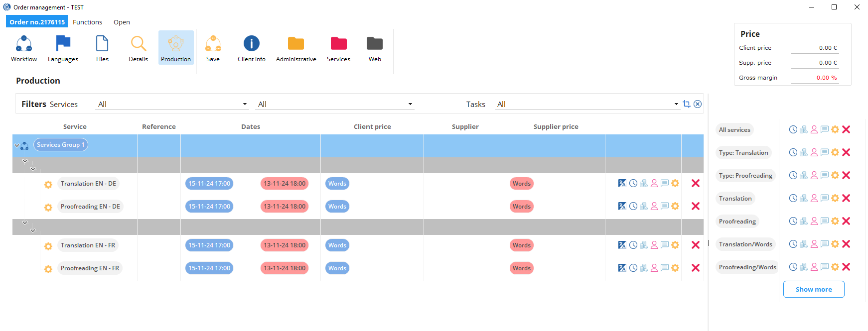Image resolution: width=868 pixels, height=331 pixels.
Task: Click the Show more button
Action: tap(813, 289)
